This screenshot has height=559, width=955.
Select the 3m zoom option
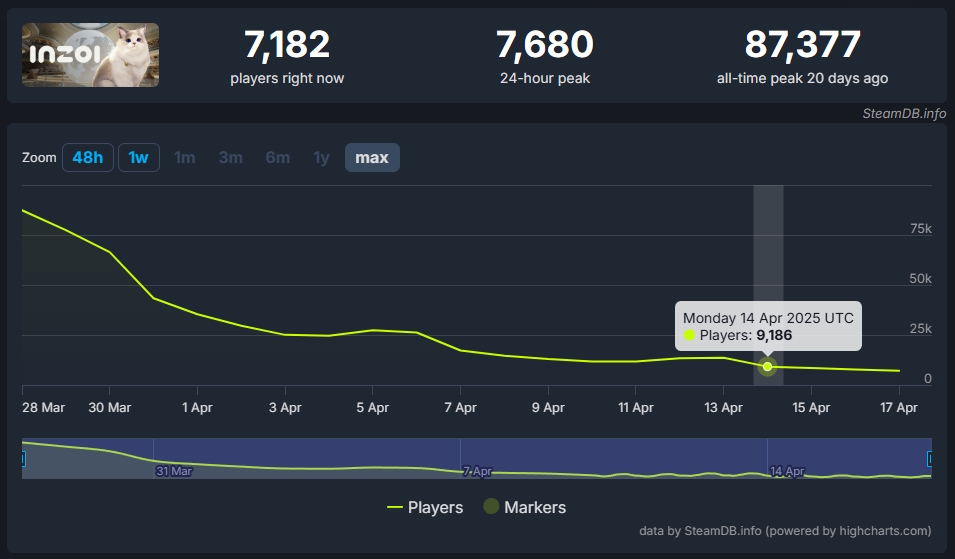[230, 158]
